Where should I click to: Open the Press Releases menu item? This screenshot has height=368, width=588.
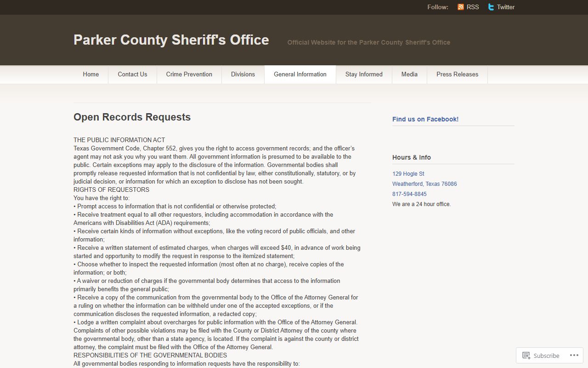pyautogui.click(x=457, y=75)
